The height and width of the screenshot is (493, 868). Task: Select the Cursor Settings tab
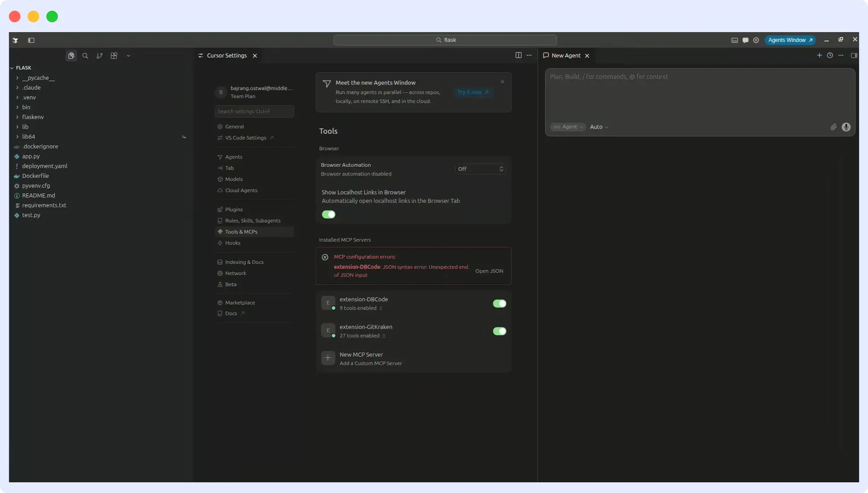click(227, 56)
